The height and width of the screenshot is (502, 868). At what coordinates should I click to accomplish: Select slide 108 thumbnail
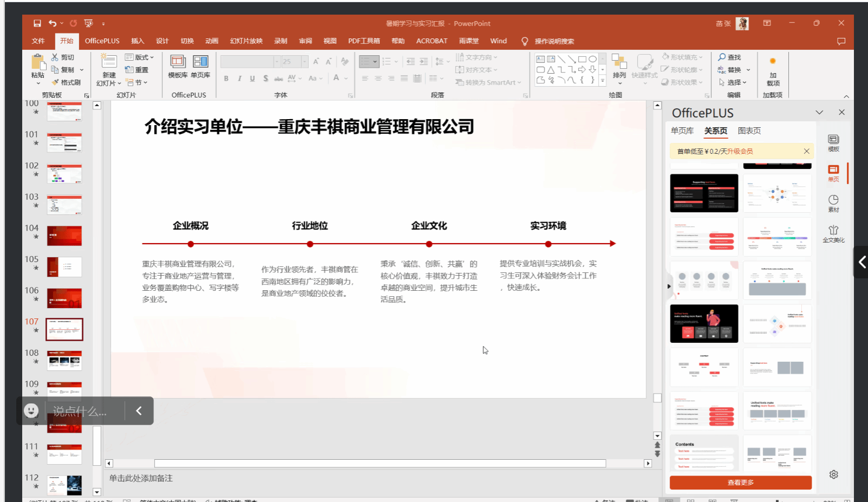click(x=64, y=360)
